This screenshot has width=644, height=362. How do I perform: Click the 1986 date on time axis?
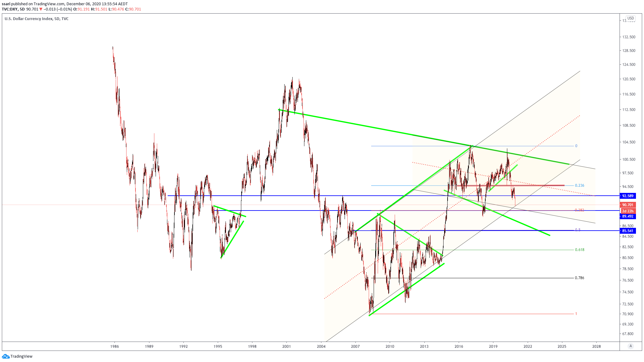click(114, 347)
